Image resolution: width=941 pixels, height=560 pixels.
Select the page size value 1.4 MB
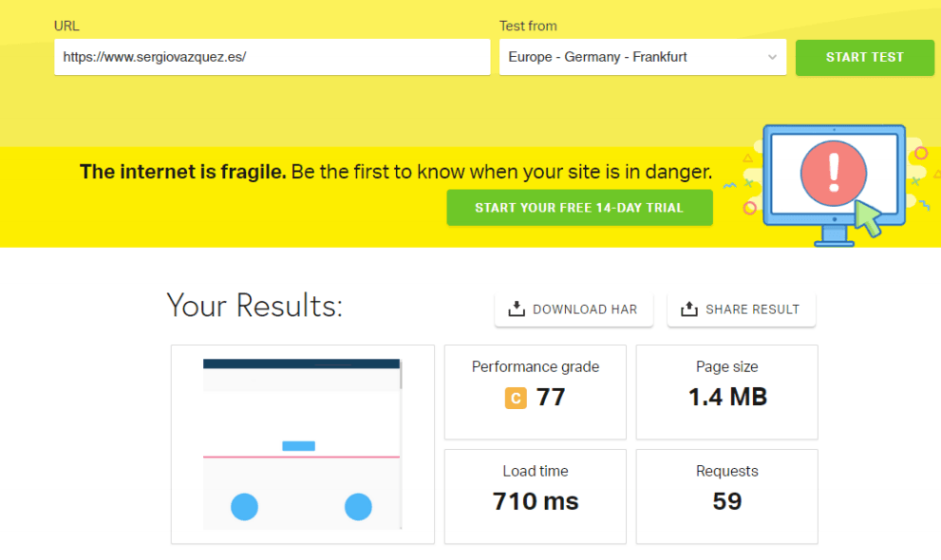tap(727, 397)
